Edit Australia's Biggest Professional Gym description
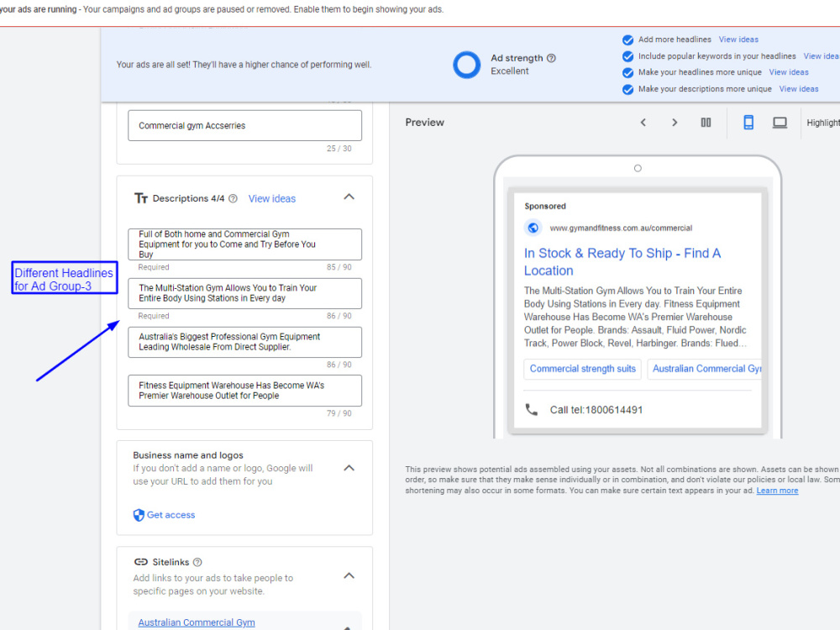The height and width of the screenshot is (630, 840). click(x=244, y=342)
